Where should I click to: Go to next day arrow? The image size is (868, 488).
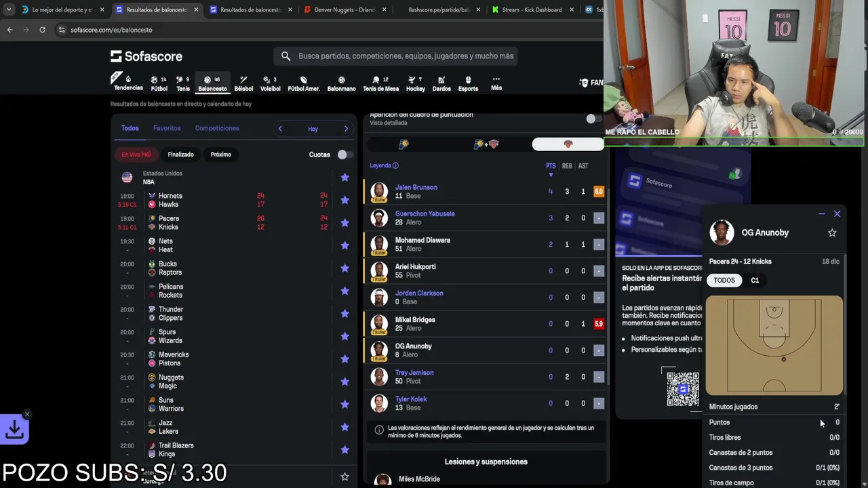pos(346,129)
